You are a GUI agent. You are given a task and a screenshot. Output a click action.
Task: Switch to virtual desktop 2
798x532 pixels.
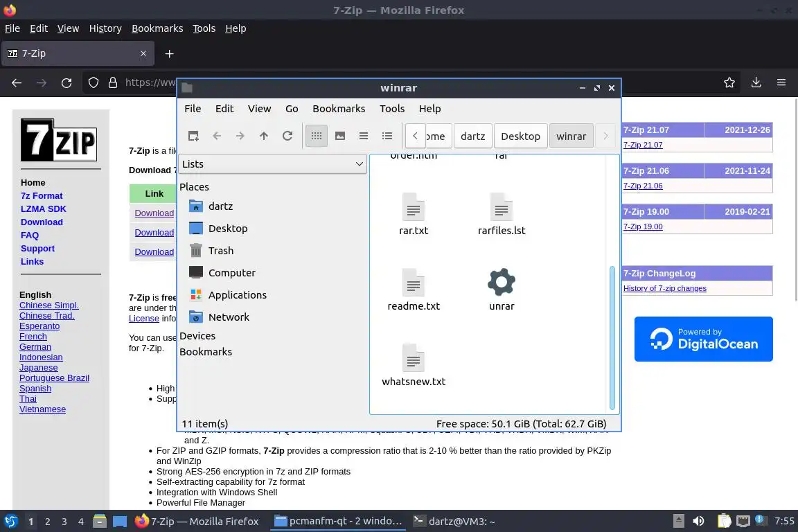tap(47, 522)
